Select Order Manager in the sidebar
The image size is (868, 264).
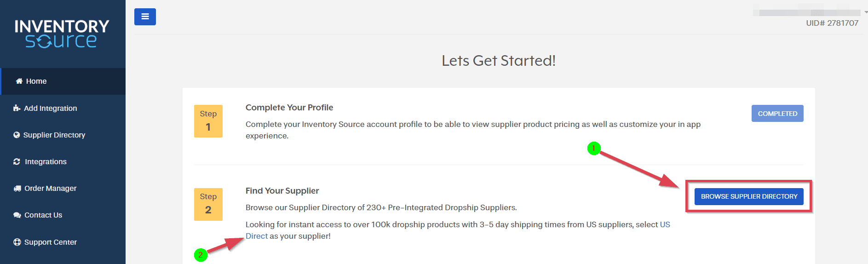(51, 188)
